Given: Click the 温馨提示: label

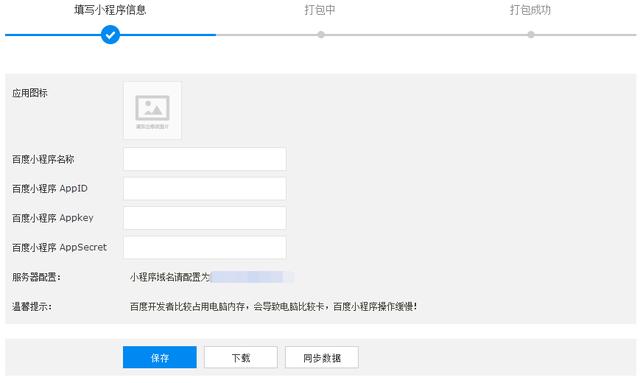Looking at the screenshot, I should click(32, 307).
